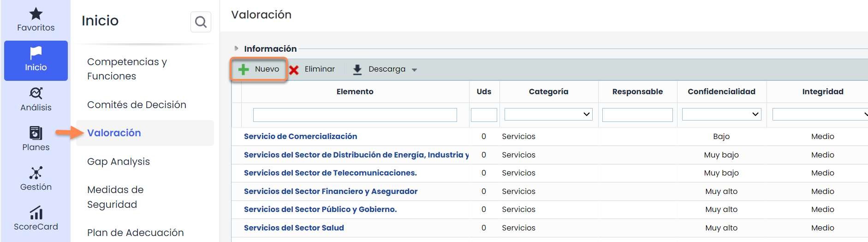868x242 pixels.
Task: Open the Favoritos star icon
Action: pos(36,14)
